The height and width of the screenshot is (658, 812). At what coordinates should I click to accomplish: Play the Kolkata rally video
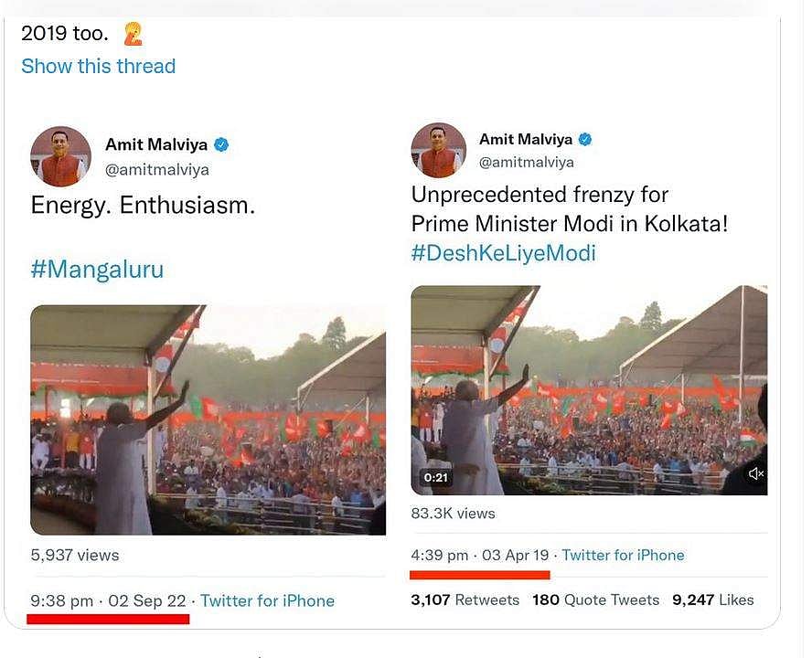pyautogui.click(x=589, y=390)
